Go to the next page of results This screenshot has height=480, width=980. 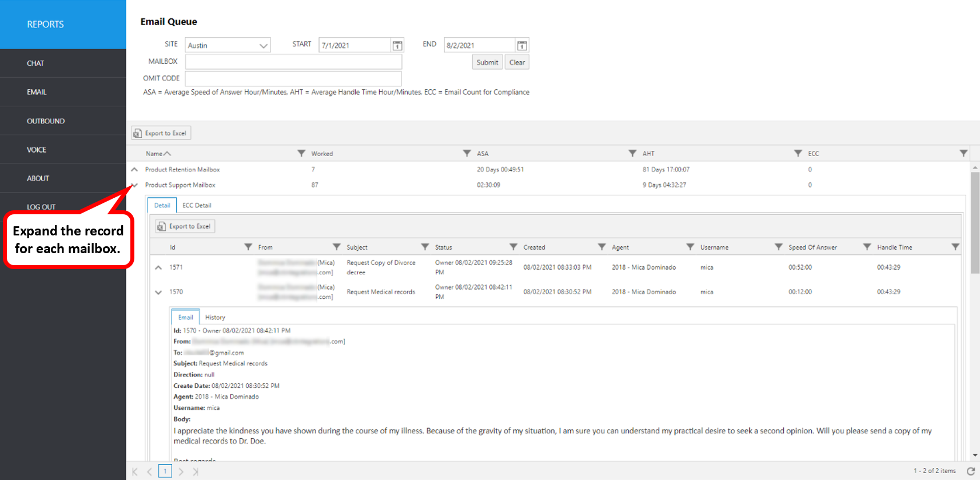tap(181, 471)
